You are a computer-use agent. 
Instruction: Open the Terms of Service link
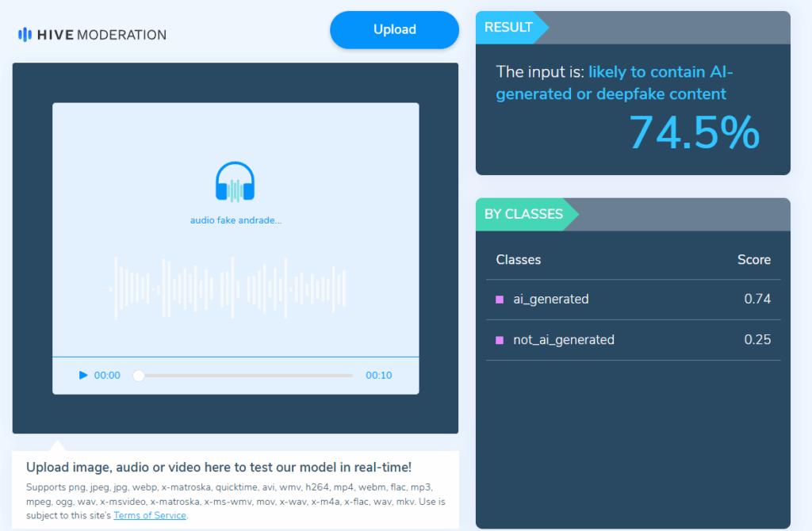click(150, 515)
